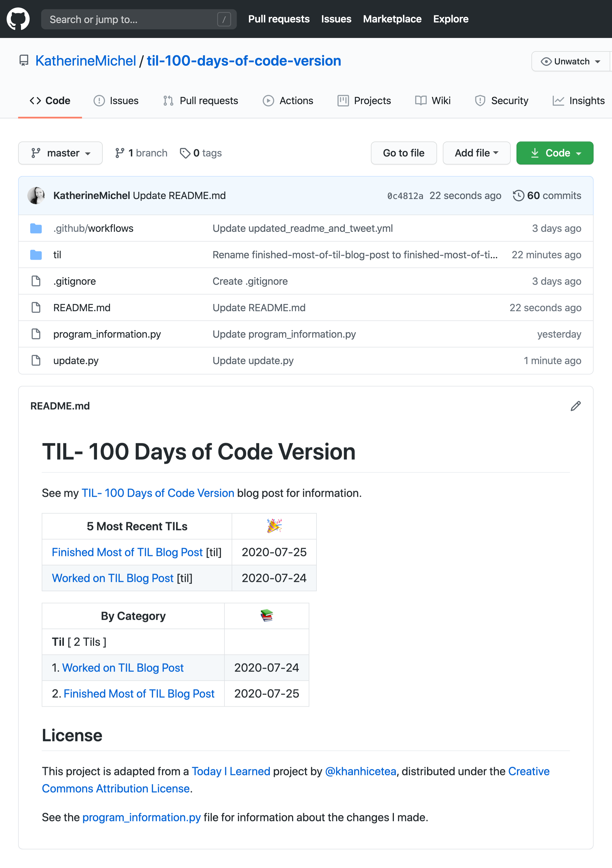Open the TIL- 100 Days of Code Version blog link
This screenshot has height=868, width=612.
pyautogui.click(x=158, y=493)
